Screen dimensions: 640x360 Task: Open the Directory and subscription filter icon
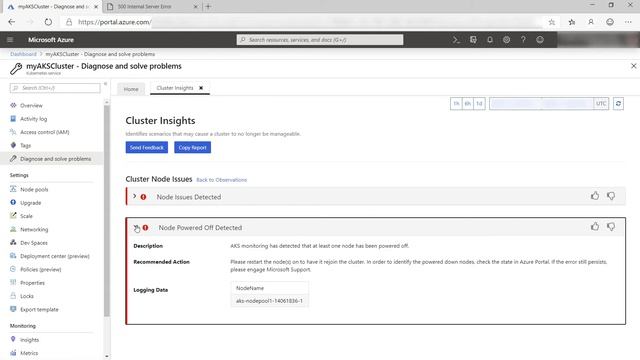[473, 40]
